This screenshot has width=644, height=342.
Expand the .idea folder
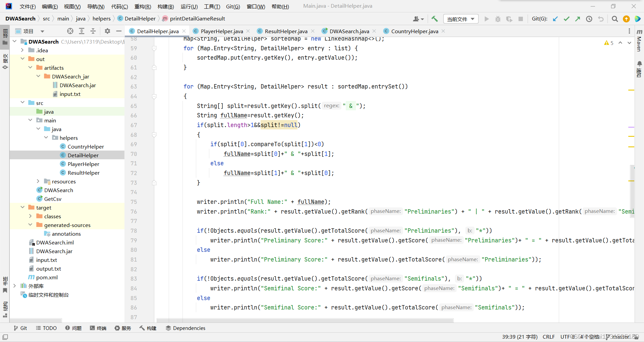(22, 50)
